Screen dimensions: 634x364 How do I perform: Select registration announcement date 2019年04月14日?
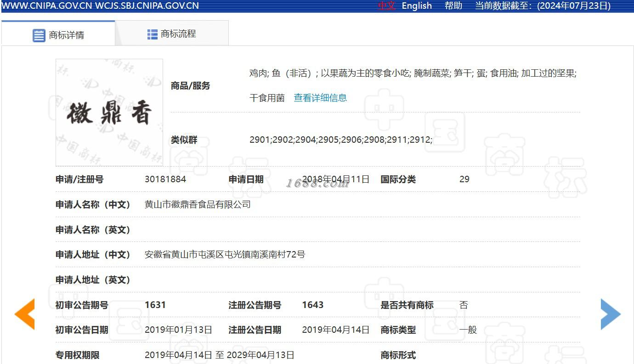tap(336, 330)
